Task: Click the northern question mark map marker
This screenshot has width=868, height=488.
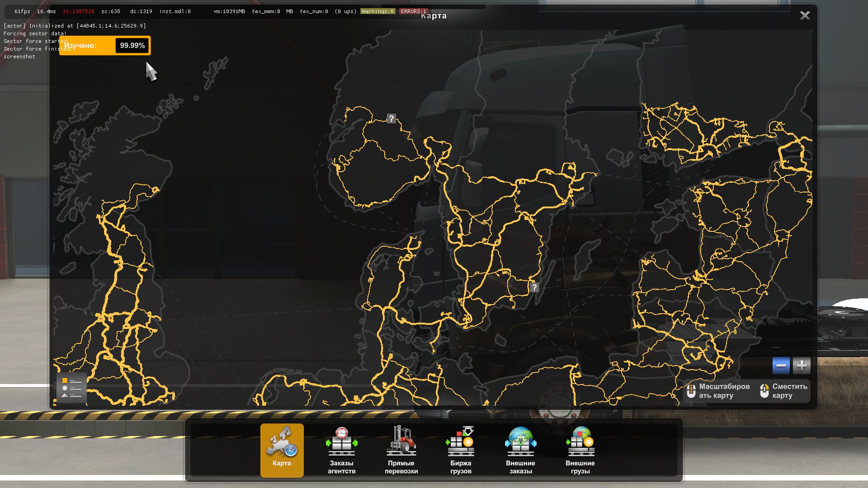Action: point(392,119)
